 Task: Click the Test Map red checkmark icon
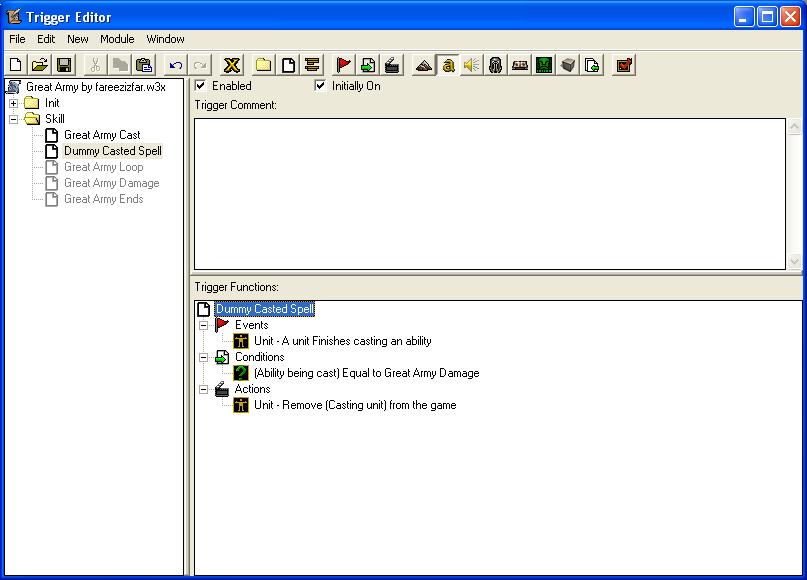tap(624, 65)
